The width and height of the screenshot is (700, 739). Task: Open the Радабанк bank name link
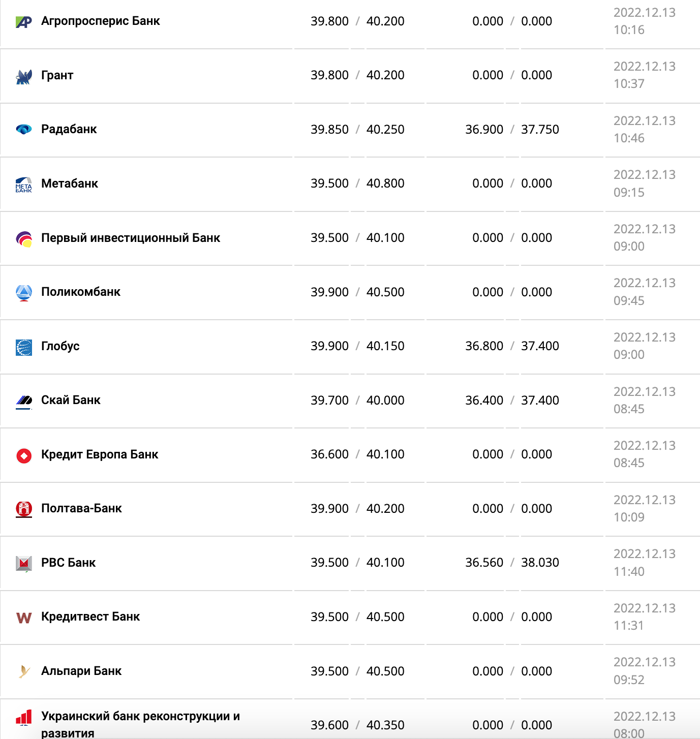69,129
